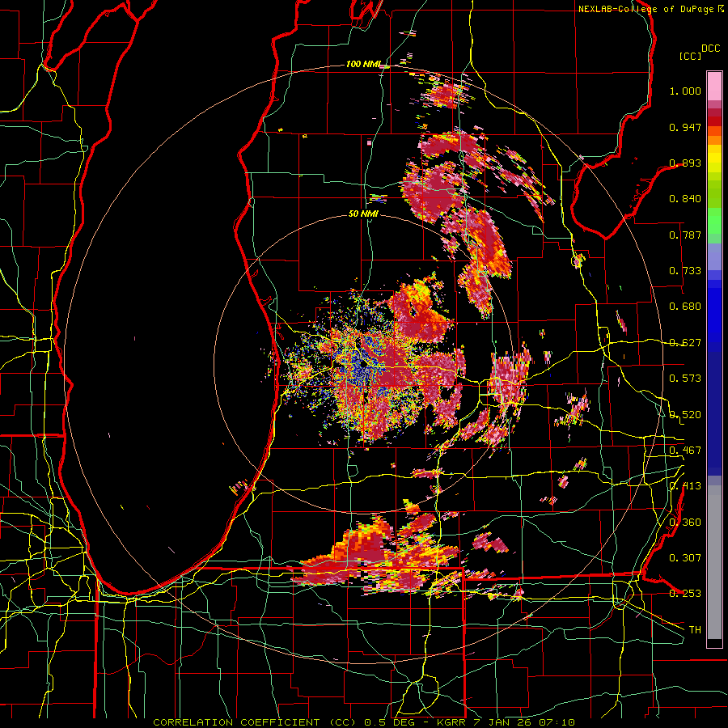Click the CORRELATION COEFFICIENT caption text
The image size is (728, 728).
coord(236,722)
